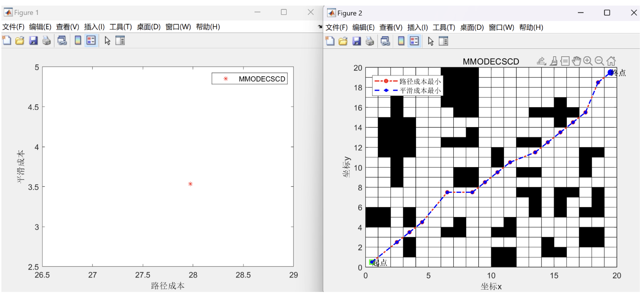
Task: Maximize the Figure 1 window
Action: [284, 13]
